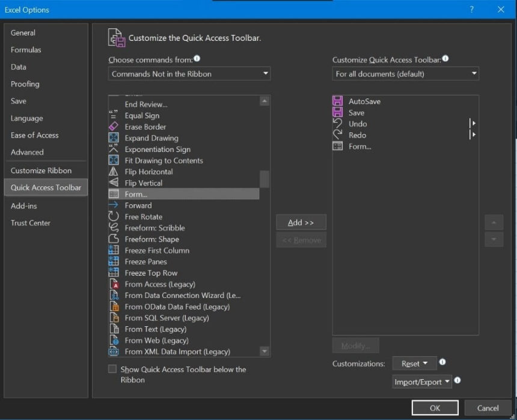Click the Forward arrow icon in commands list
517x420 pixels.
pos(114,205)
